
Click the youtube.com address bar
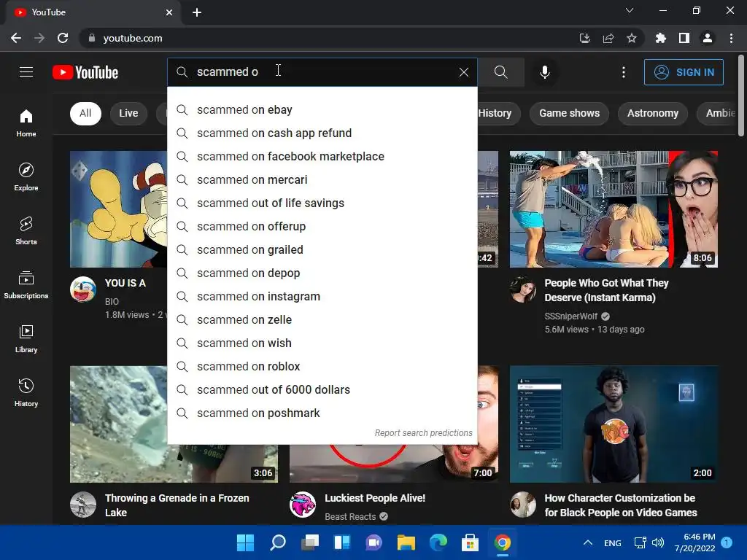pos(329,38)
